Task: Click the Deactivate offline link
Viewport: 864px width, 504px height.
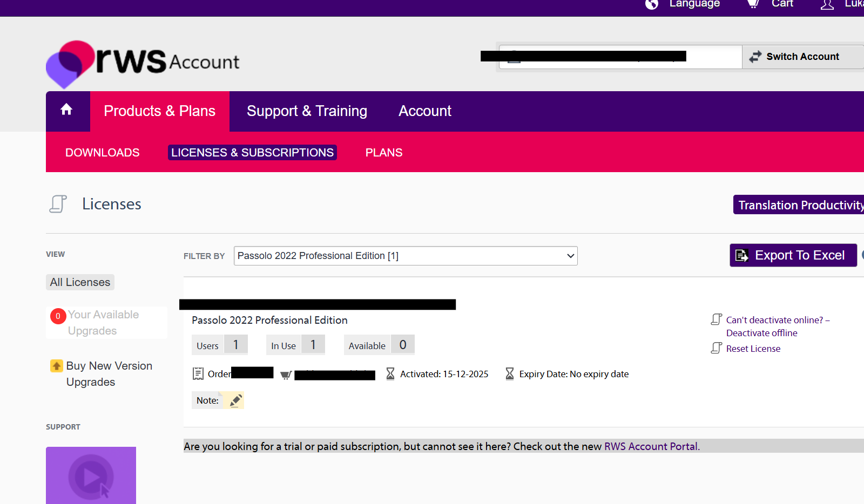Action: click(x=761, y=332)
